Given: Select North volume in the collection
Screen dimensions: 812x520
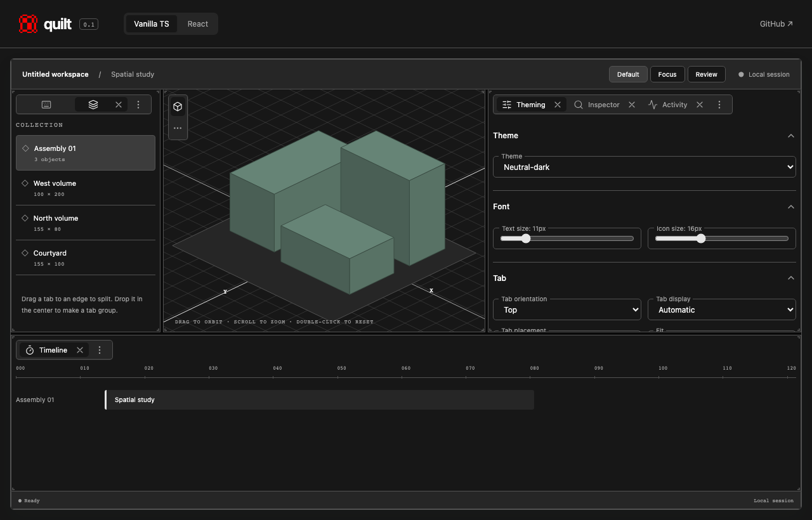Looking at the screenshot, I should point(86,223).
